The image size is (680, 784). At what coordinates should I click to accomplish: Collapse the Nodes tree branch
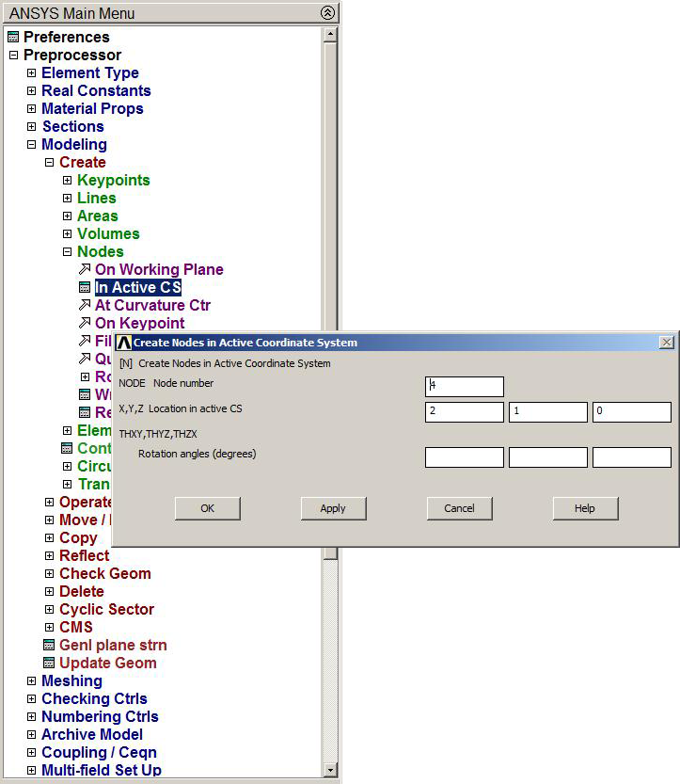click(67, 252)
